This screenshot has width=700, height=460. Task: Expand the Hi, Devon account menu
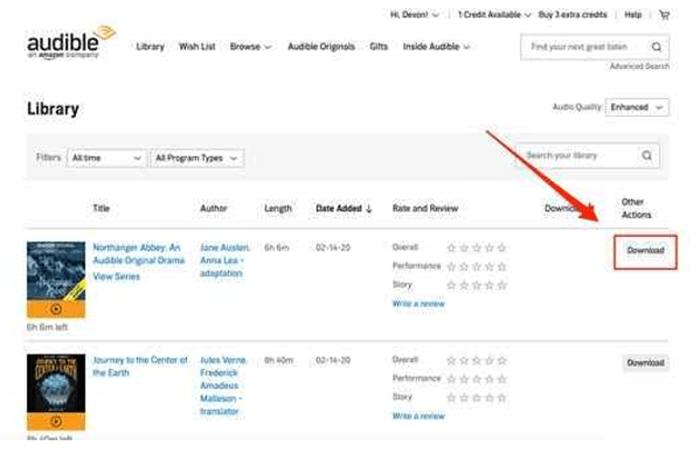[414, 15]
